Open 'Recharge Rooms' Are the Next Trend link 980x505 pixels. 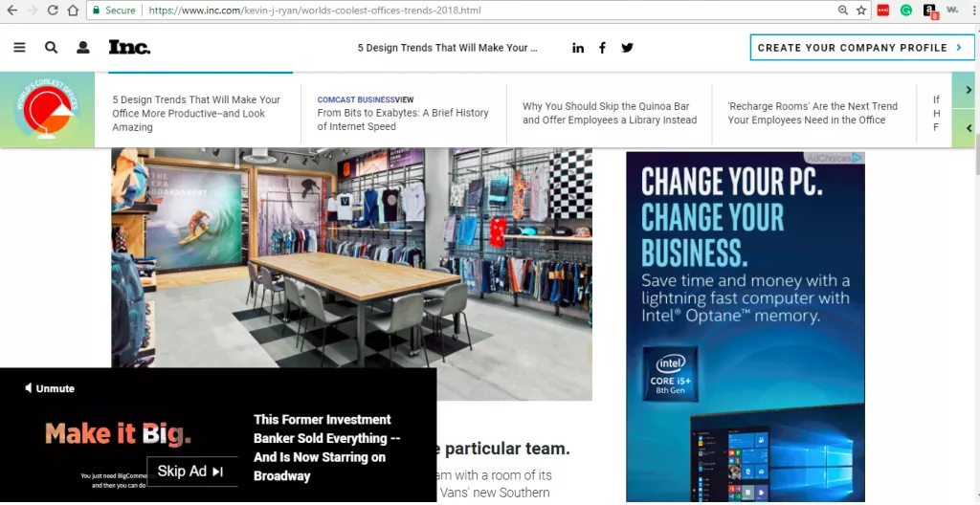pos(813,113)
